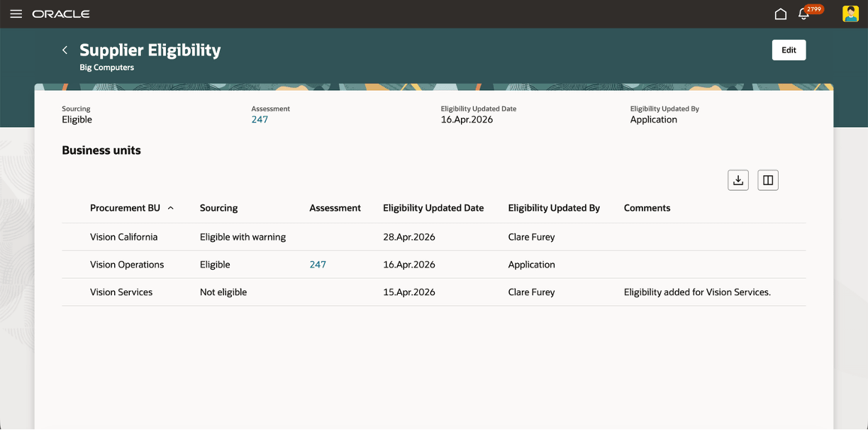
Task: Click the Eligible with warning cell
Action: click(243, 237)
